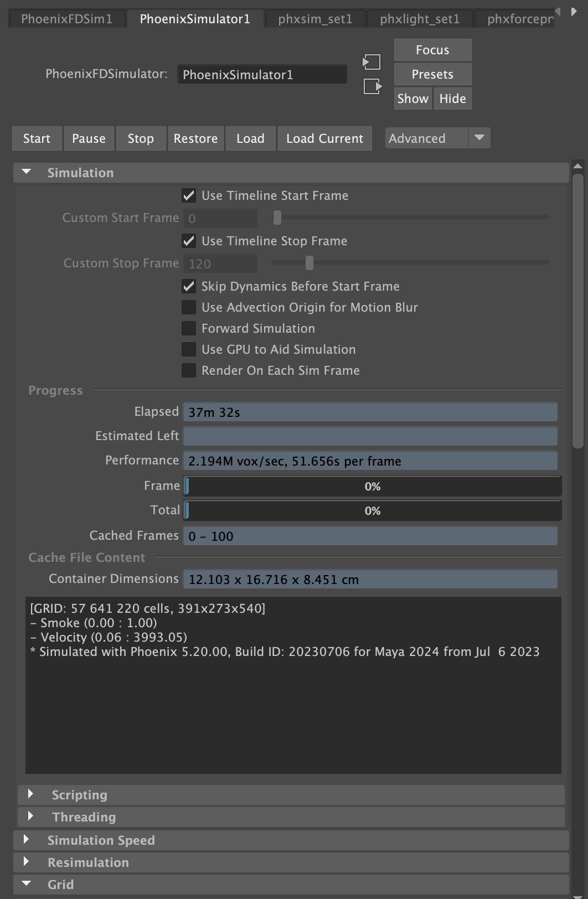Switch to the PhoenixFDSim1 tab
The width and height of the screenshot is (588, 899).
(66, 19)
